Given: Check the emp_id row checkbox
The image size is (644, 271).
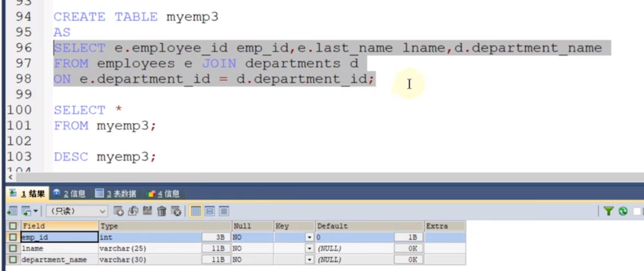Looking at the screenshot, I should point(13,237).
